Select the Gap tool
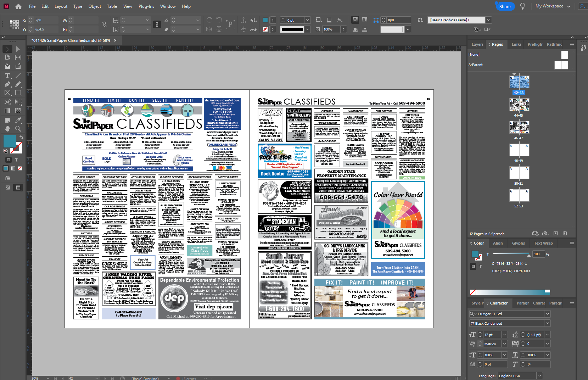Image resolution: width=588 pixels, height=380 pixels. pos(18,57)
